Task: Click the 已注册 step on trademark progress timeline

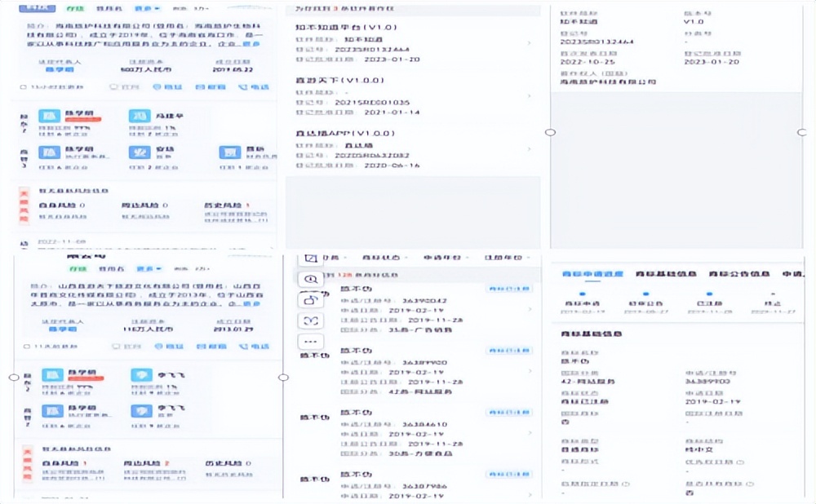Action: coord(708,303)
